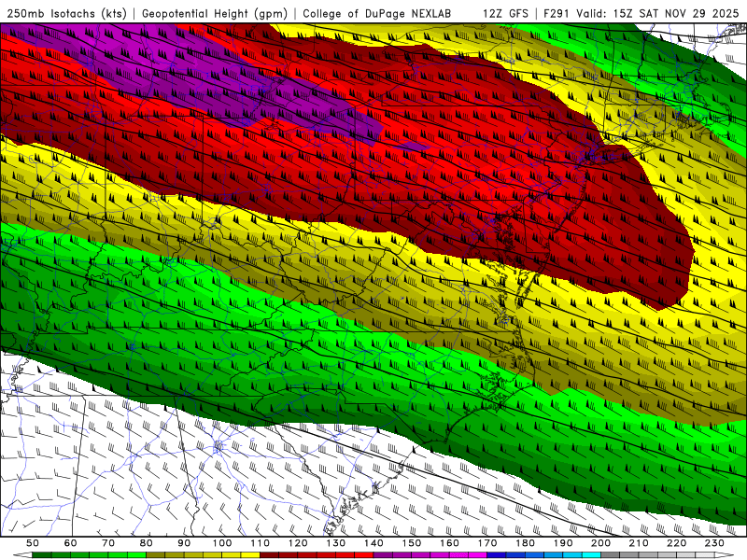Click the 160 knot legend label
Viewport: 747px width, 560px height.
(449, 543)
